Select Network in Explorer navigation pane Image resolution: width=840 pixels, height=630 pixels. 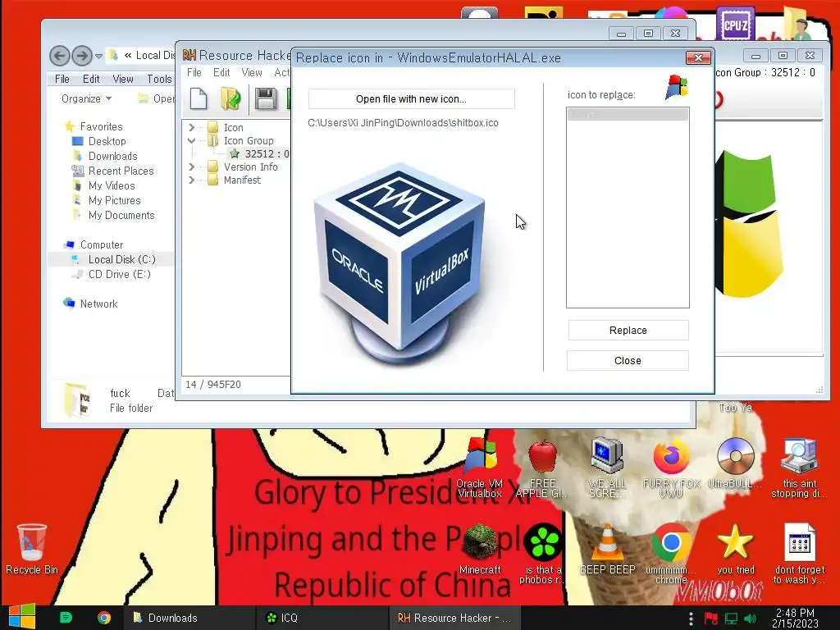pyautogui.click(x=98, y=304)
